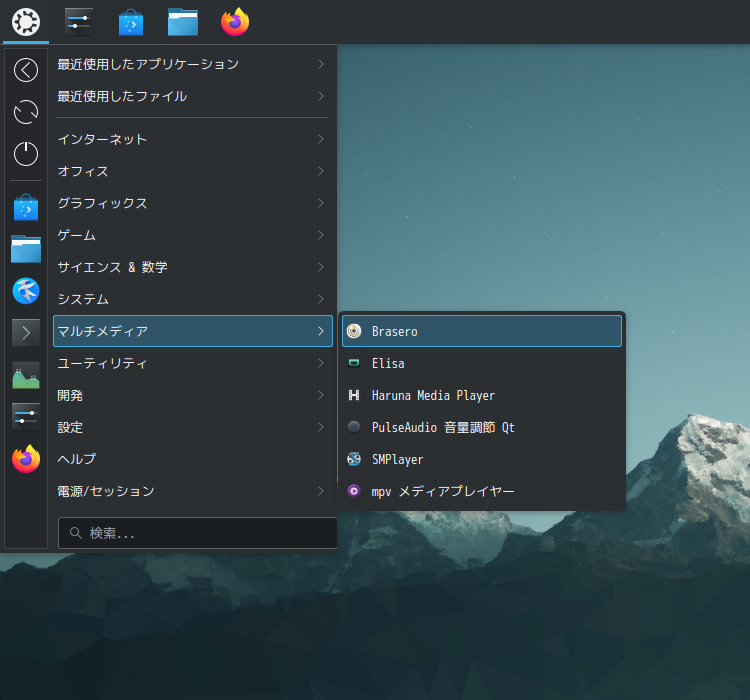The width and height of the screenshot is (750, 700).
Task: Open Discover from the favorites sidebar
Action: [x=26, y=208]
